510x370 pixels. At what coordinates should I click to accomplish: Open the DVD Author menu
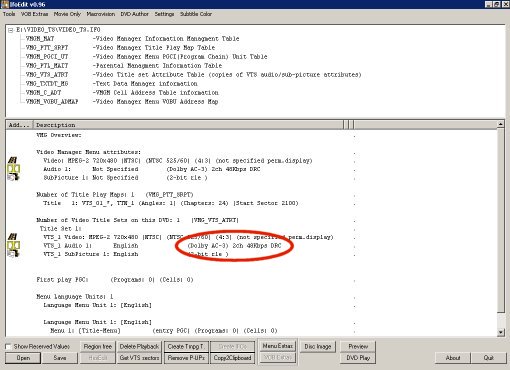point(134,14)
